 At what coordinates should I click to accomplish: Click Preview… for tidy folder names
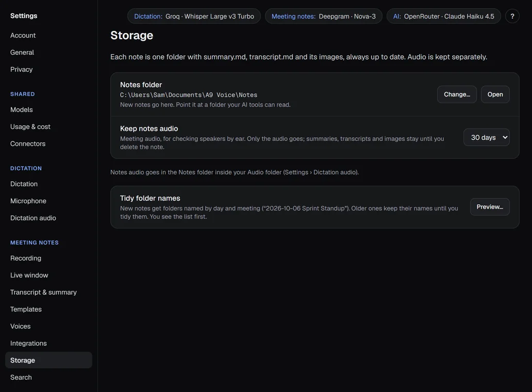tap(490, 207)
